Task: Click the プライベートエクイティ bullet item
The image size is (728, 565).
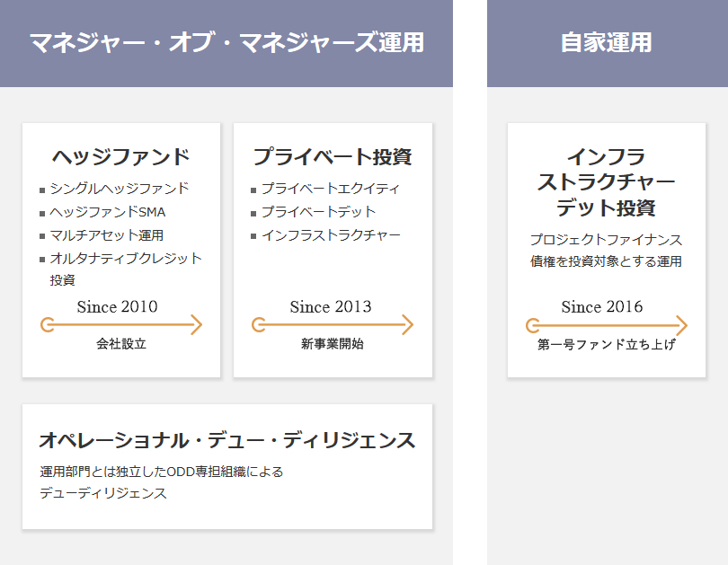Action: [330, 189]
